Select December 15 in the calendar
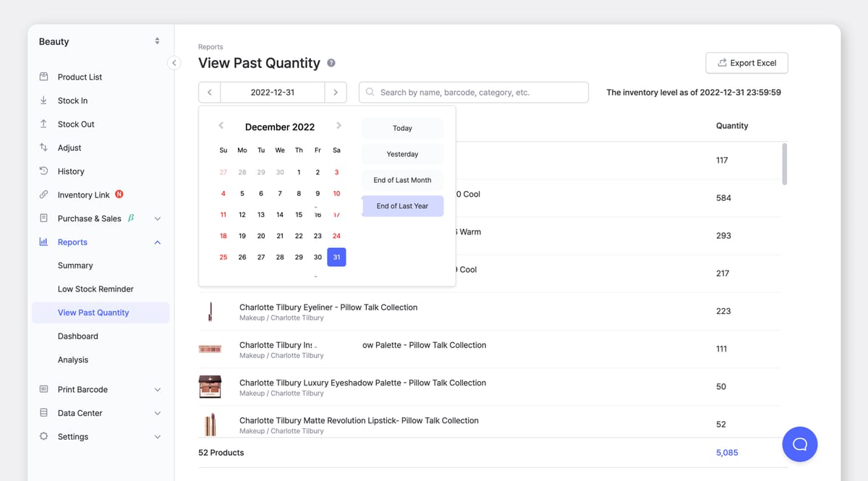 point(299,215)
